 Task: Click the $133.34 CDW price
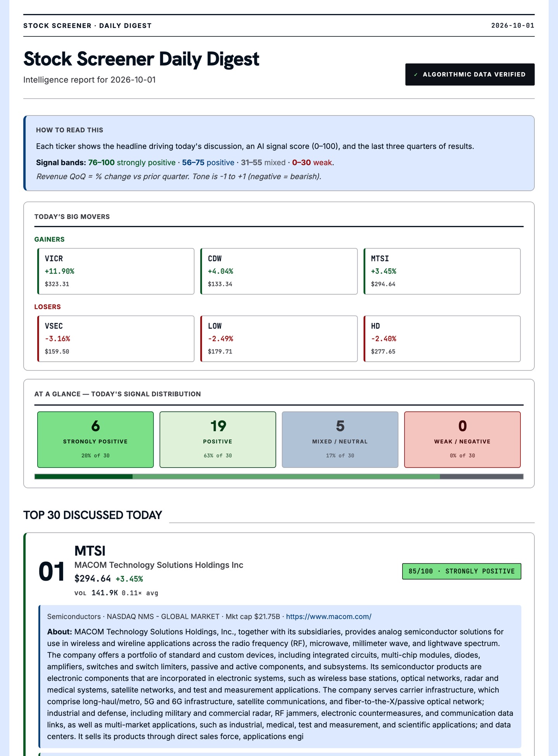click(x=220, y=284)
